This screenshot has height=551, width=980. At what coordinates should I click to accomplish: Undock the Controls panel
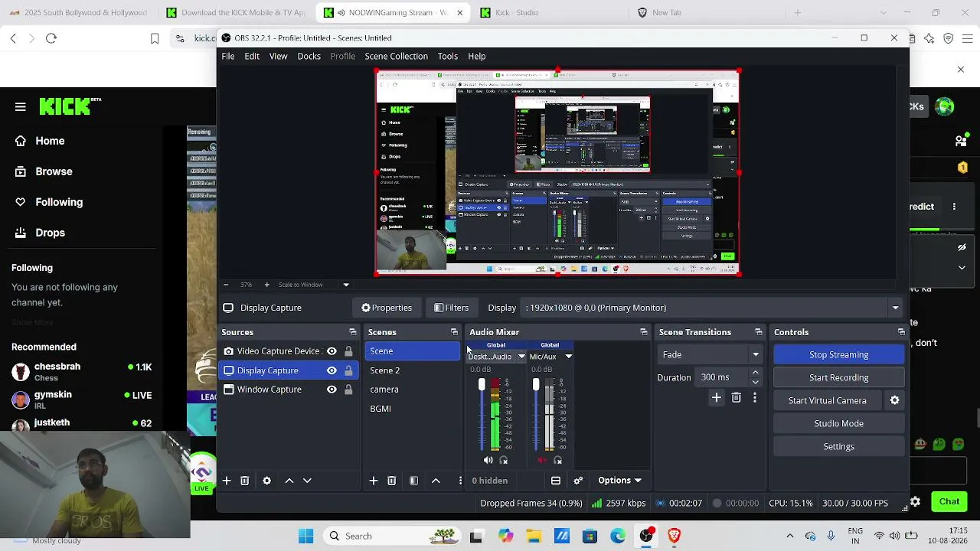pyautogui.click(x=901, y=332)
